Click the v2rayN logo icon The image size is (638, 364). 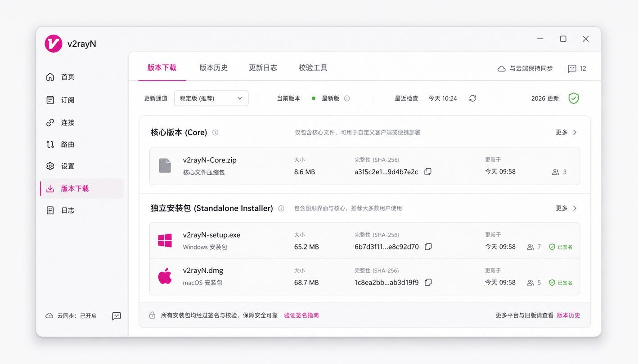pyautogui.click(x=54, y=44)
